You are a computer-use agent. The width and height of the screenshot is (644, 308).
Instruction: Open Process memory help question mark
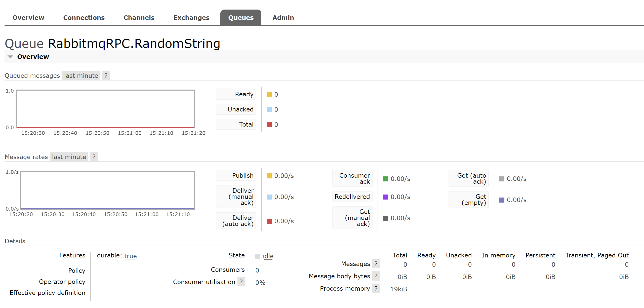point(376,288)
